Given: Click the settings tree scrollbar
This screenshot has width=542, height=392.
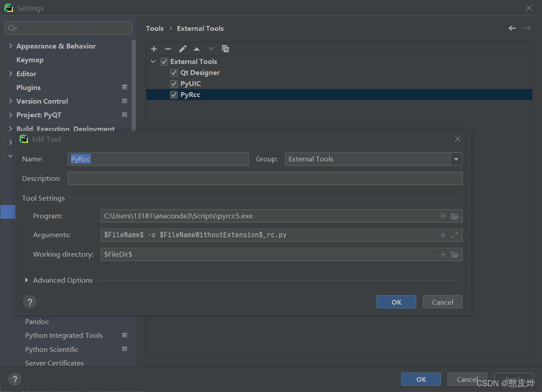Looking at the screenshot, I should 134,85.
